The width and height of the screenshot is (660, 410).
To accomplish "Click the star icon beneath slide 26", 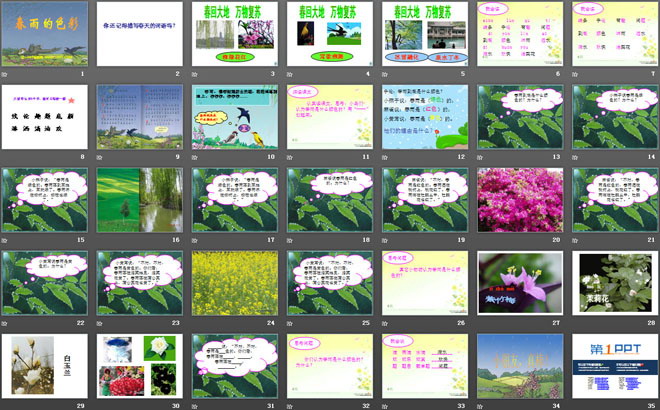I will point(386,323).
